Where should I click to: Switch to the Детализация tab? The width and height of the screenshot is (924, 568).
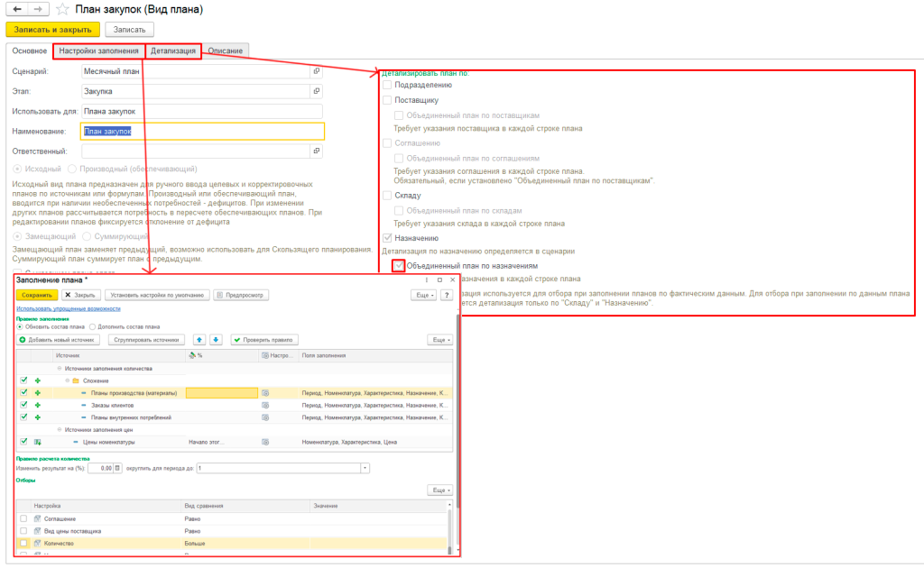(x=173, y=51)
